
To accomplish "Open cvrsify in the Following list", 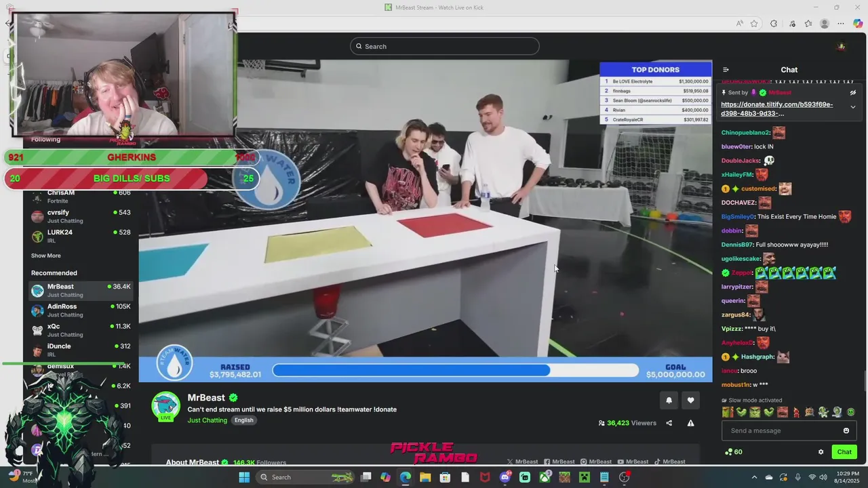I will tap(81, 216).
